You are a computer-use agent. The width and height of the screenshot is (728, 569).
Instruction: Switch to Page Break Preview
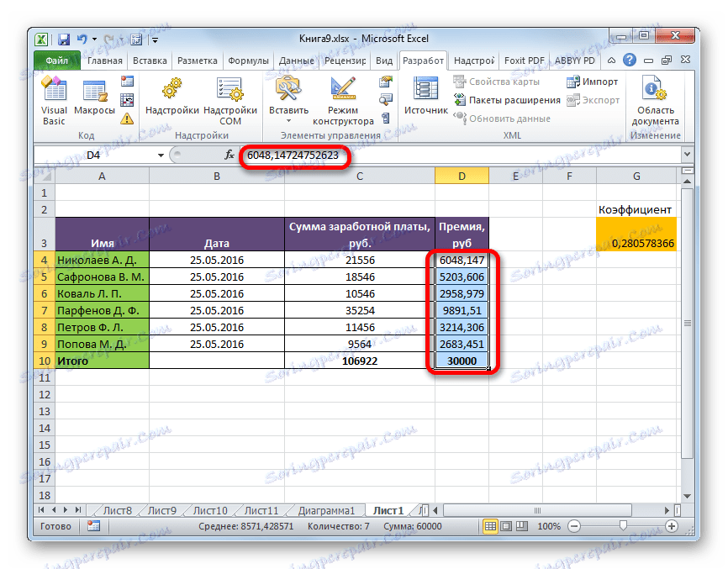(522, 526)
